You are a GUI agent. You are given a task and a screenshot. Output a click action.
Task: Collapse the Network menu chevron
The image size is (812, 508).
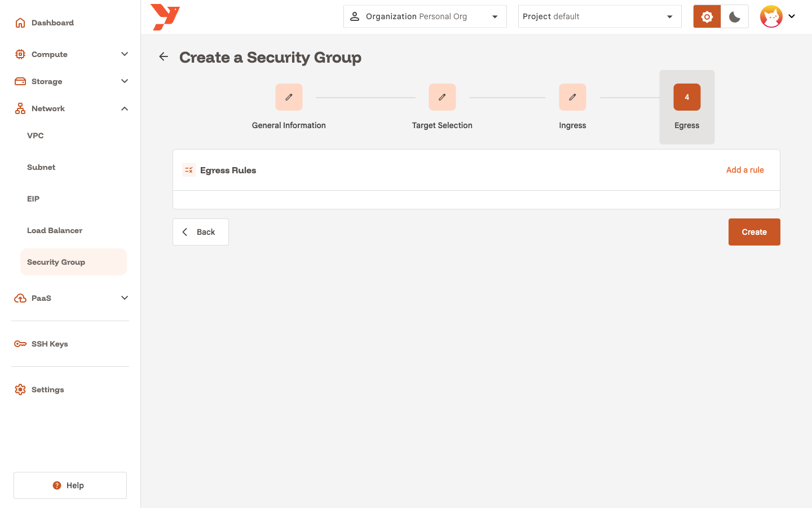[125, 108]
